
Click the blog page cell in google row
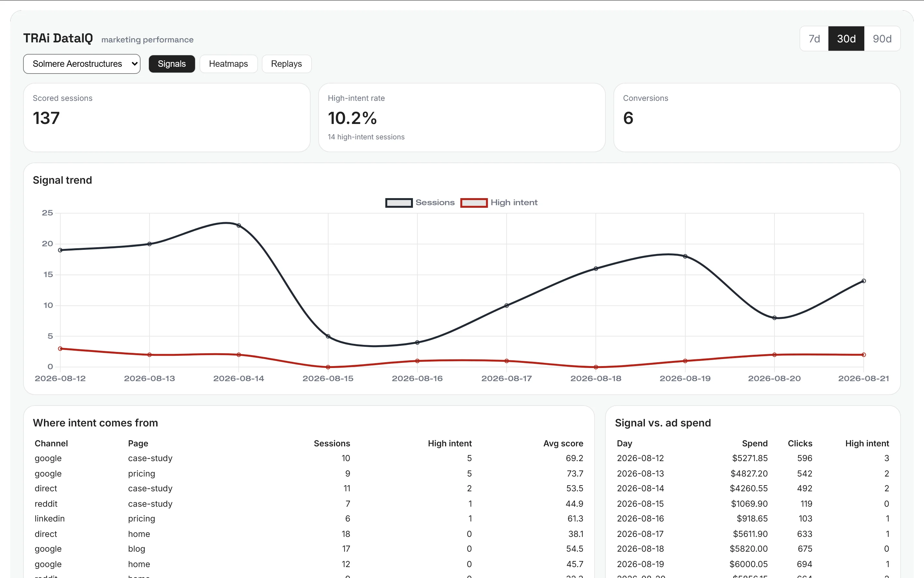[137, 549]
